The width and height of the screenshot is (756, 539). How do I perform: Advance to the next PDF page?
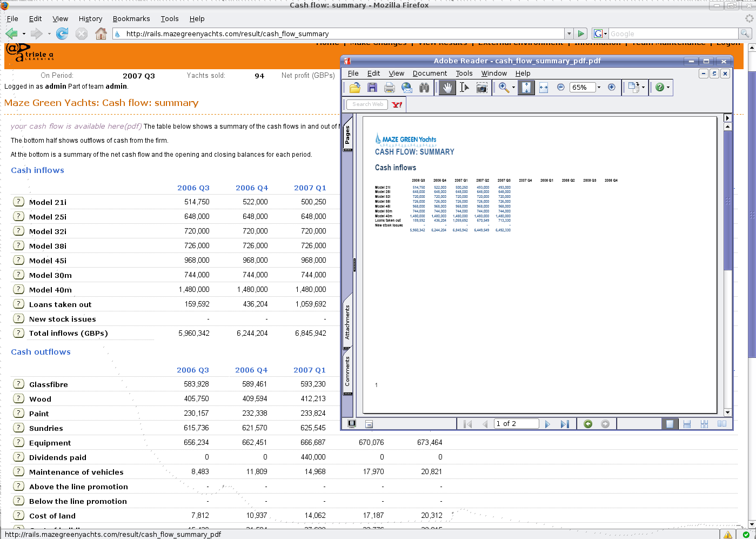click(547, 424)
